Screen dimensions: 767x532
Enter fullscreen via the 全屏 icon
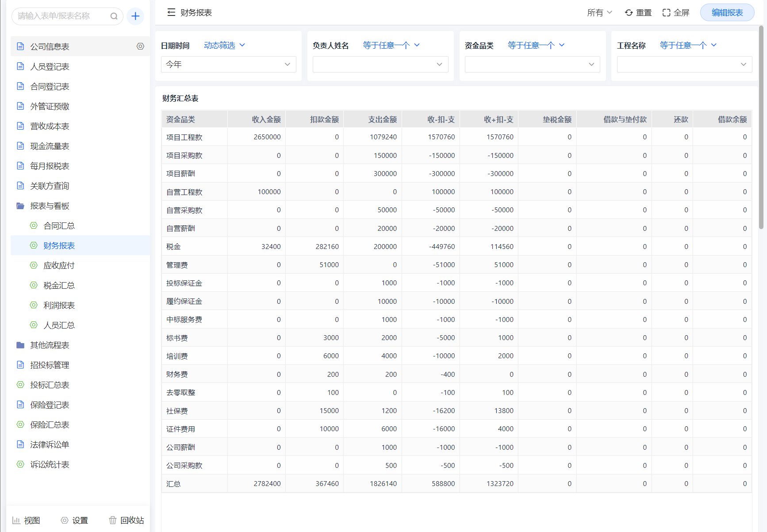tap(666, 13)
